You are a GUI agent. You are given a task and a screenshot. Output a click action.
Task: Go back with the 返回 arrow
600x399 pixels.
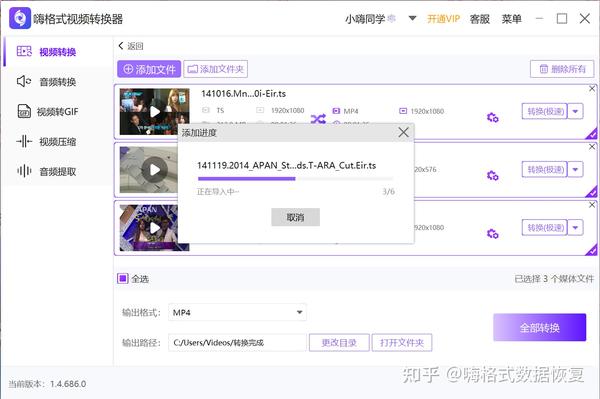pyautogui.click(x=130, y=46)
